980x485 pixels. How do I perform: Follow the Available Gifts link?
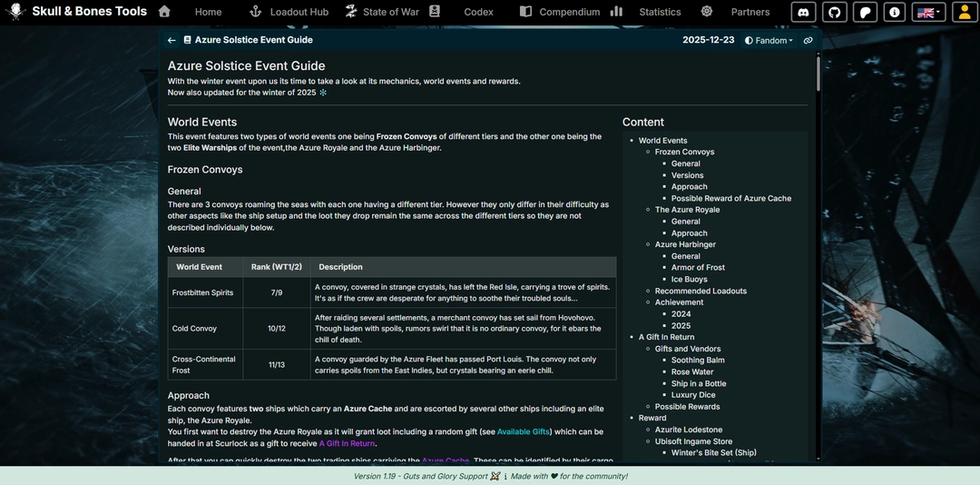[x=524, y=431]
